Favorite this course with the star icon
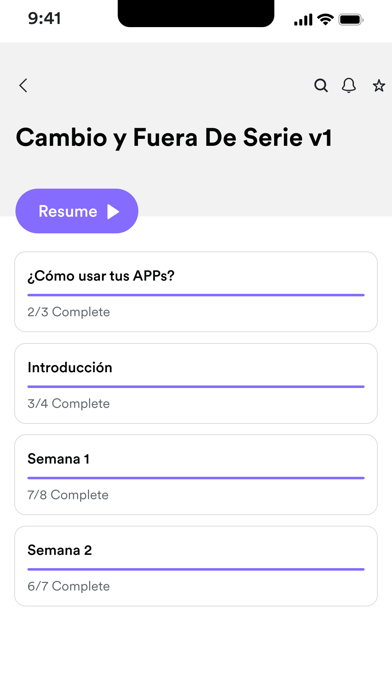Viewport: 392px width, 696px height. [x=379, y=86]
